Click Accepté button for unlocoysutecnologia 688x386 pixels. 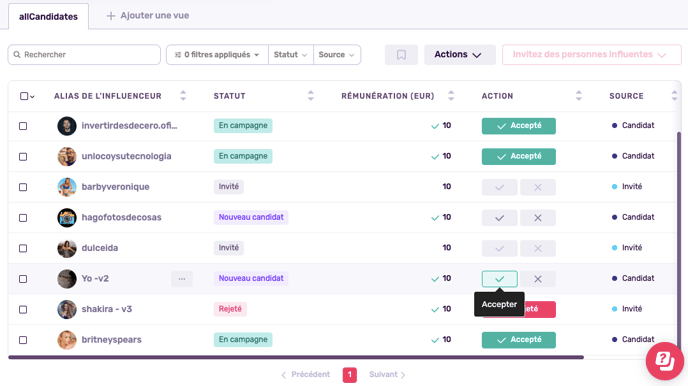pyautogui.click(x=519, y=157)
